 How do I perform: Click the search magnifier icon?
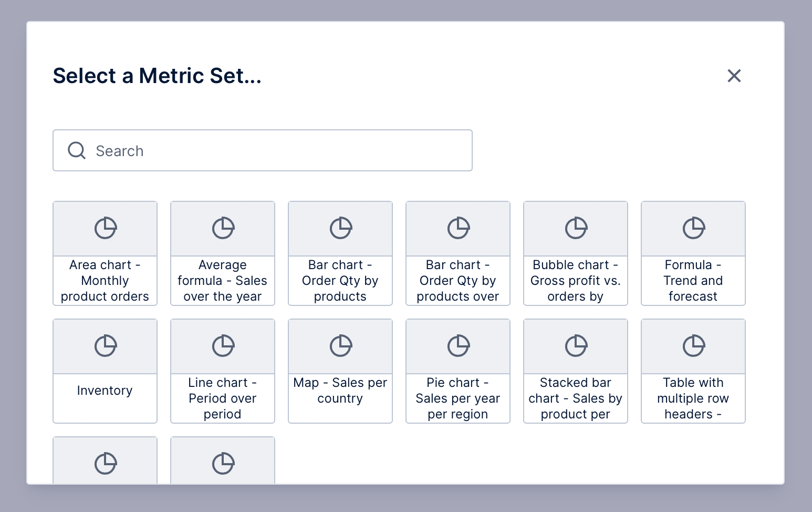(x=77, y=150)
